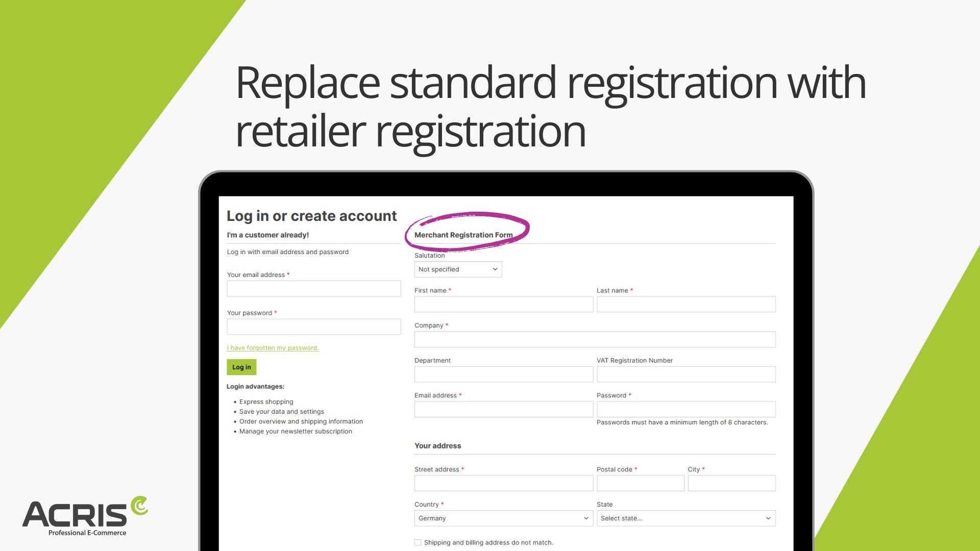Click the Department text field
The image size is (980, 551).
click(x=503, y=374)
